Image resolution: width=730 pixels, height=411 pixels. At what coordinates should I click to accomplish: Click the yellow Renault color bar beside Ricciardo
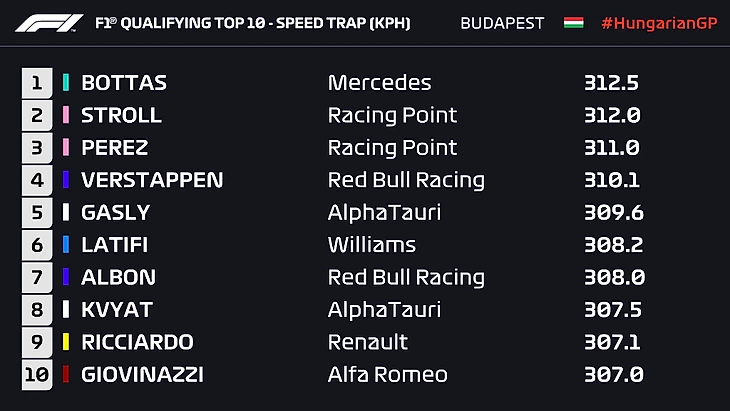coord(66,342)
